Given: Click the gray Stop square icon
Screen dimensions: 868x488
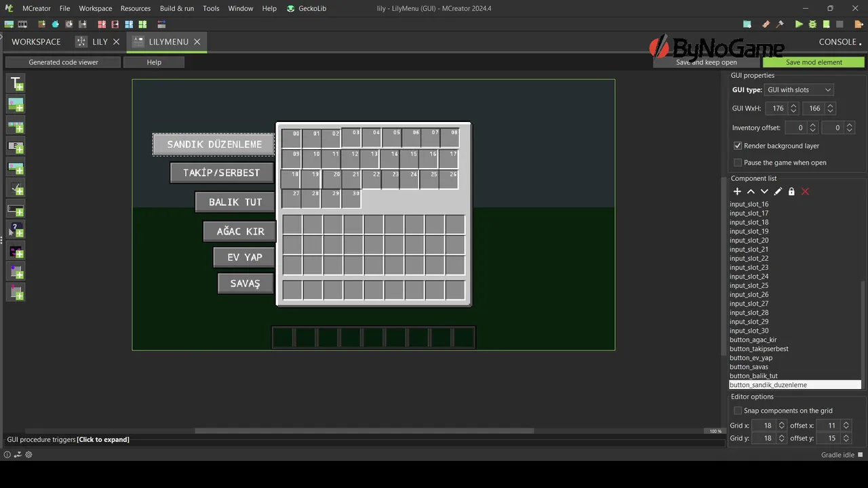Looking at the screenshot, I should pyautogui.click(x=840, y=24).
